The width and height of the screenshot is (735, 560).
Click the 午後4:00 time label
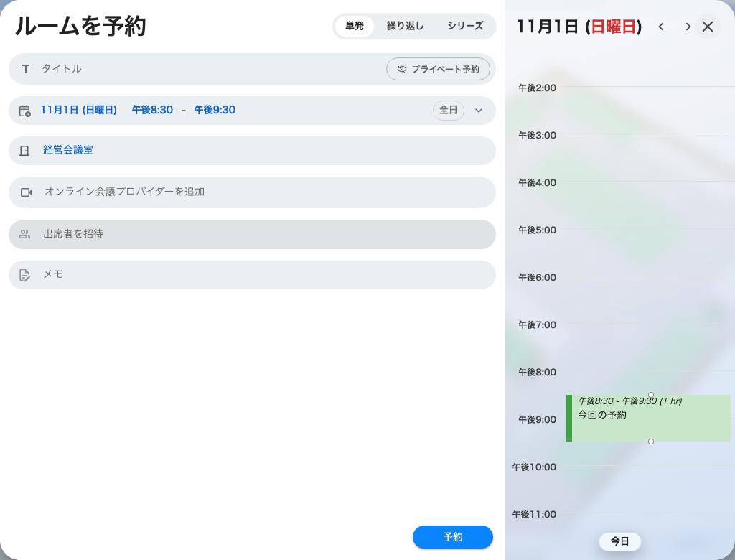(x=537, y=182)
